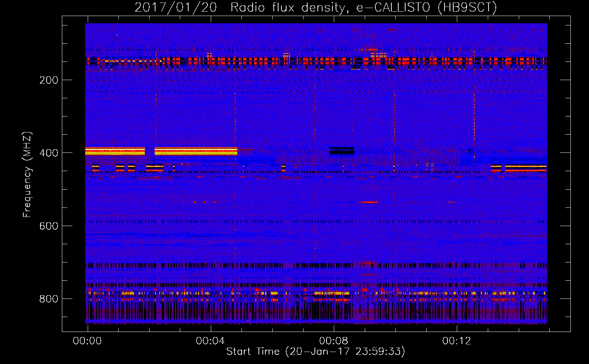This screenshot has width=589, height=364.
Task: Click the 00:08 time tick label
Action: point(333,341)
